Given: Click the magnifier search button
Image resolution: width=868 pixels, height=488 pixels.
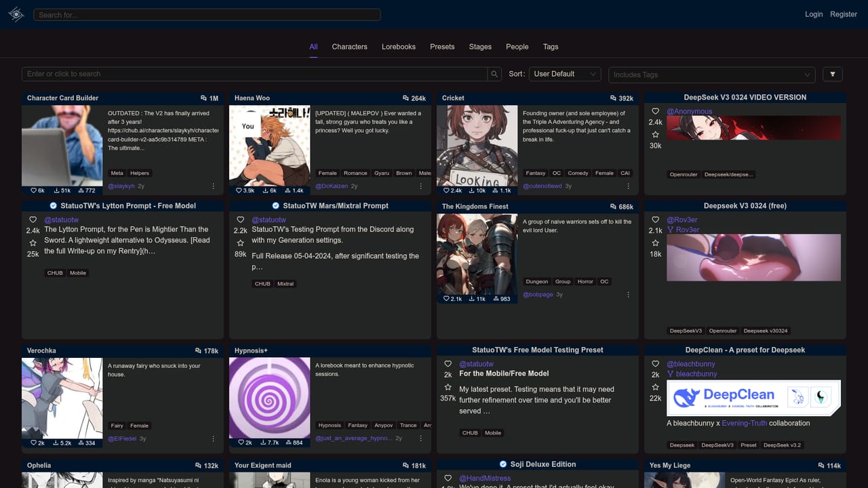Looking at the screenshot, I should click(x=495, y=74).
